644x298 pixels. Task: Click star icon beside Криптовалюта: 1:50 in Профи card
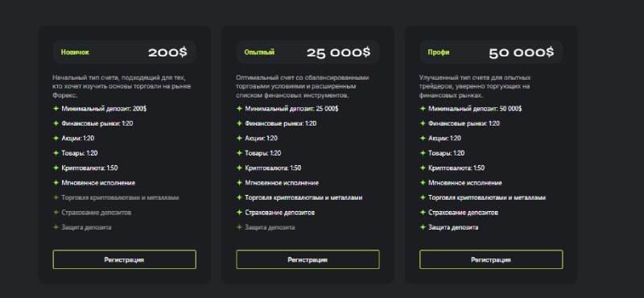click(423, 168)
